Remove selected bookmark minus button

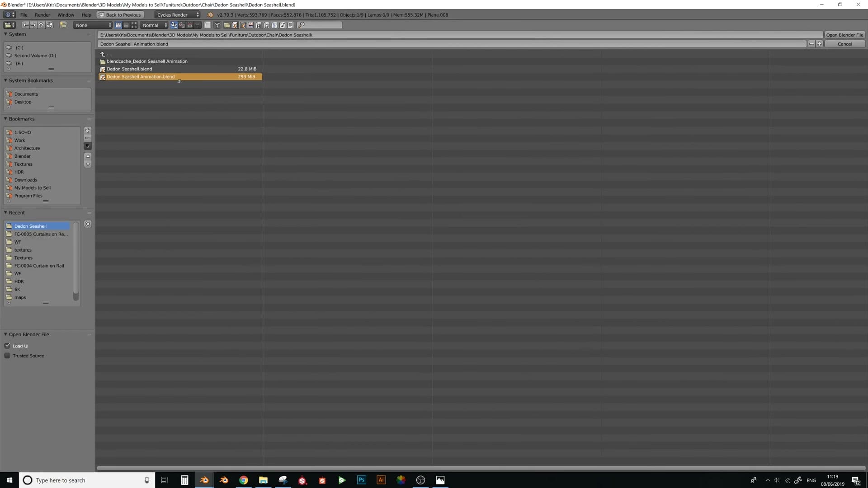pyautogui.click(x=88, y=138)
